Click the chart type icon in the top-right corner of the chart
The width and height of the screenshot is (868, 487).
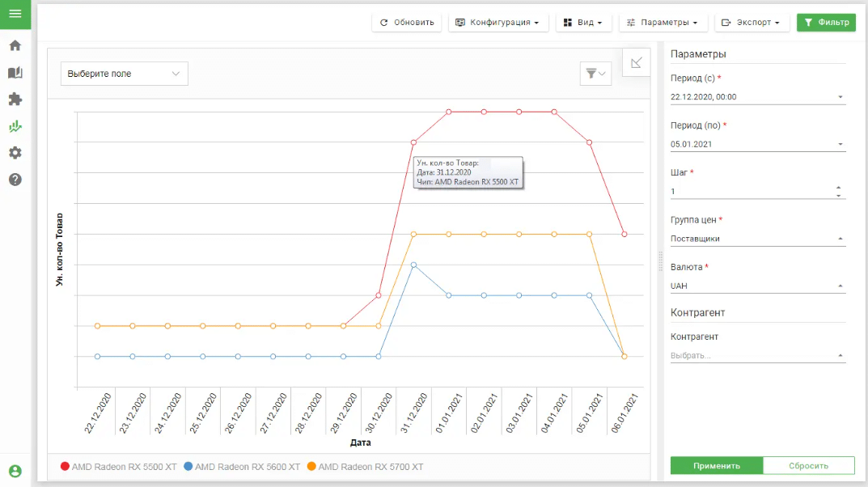pyautogui.click(x=636, y=63)
